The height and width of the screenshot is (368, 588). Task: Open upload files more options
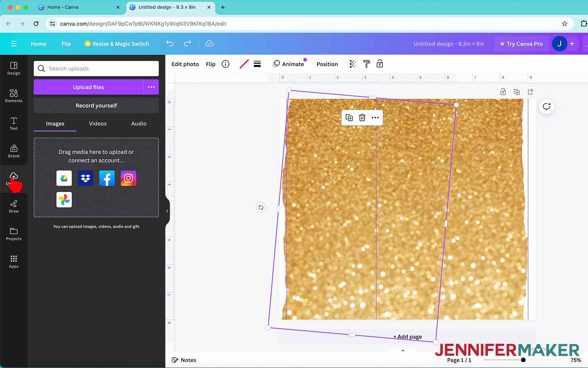151,87
